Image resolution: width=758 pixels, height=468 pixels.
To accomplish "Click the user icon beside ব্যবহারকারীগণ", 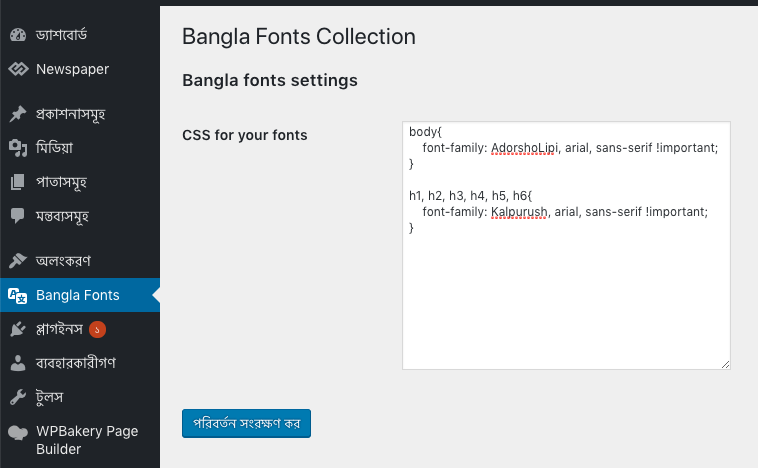I will pyautogui.click(x=18, y=363).
